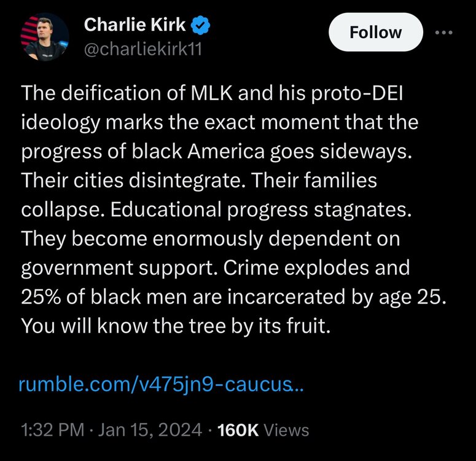Click the @charliekirk11 handle
This screenshot has width=476, height=461.
click(x=142, y=49)
